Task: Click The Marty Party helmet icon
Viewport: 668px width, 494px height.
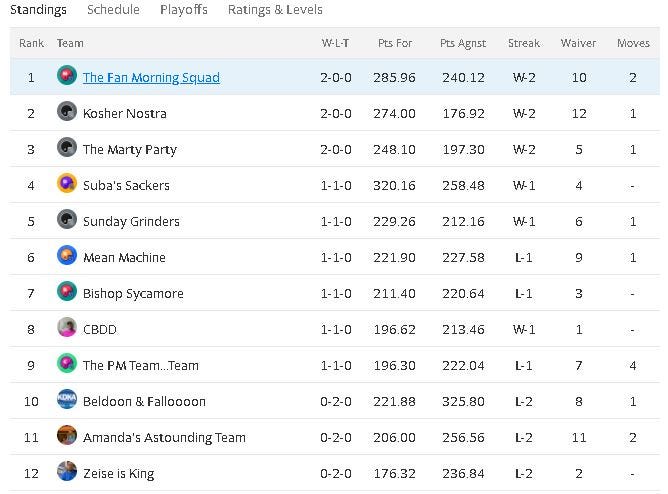Action: click(67, 149)
